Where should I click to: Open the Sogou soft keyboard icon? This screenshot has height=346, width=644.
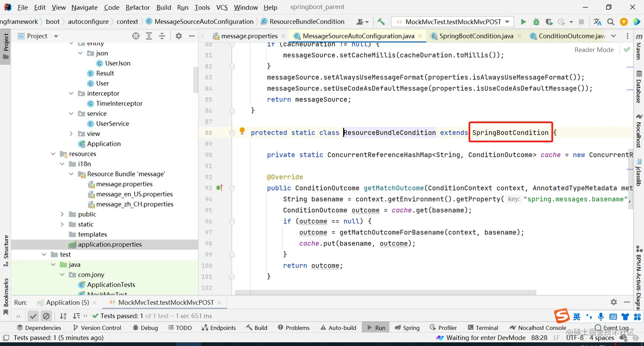(x=613, y=317)
